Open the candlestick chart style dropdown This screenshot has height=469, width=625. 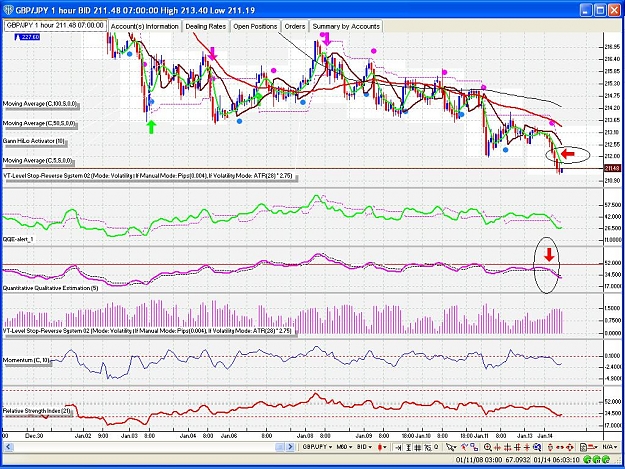pyautogui.click(x=382, y=447)
